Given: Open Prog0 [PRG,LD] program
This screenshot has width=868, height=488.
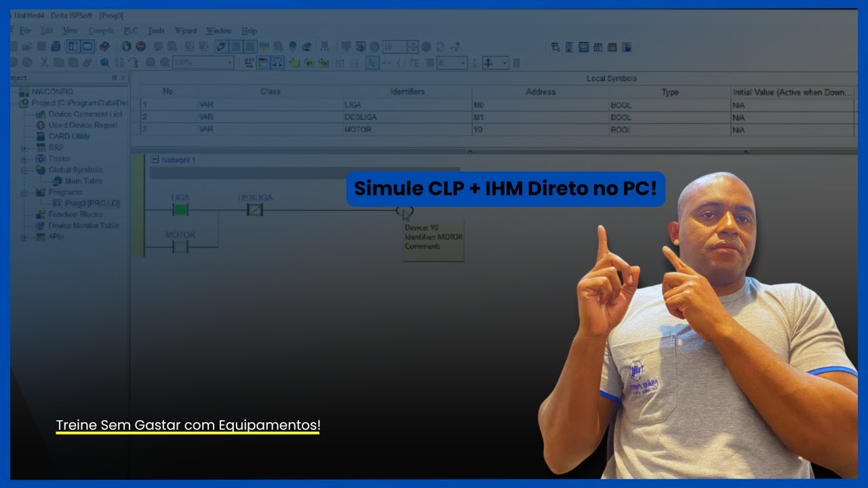Looking at the screenshot, I should coord(92,203).
